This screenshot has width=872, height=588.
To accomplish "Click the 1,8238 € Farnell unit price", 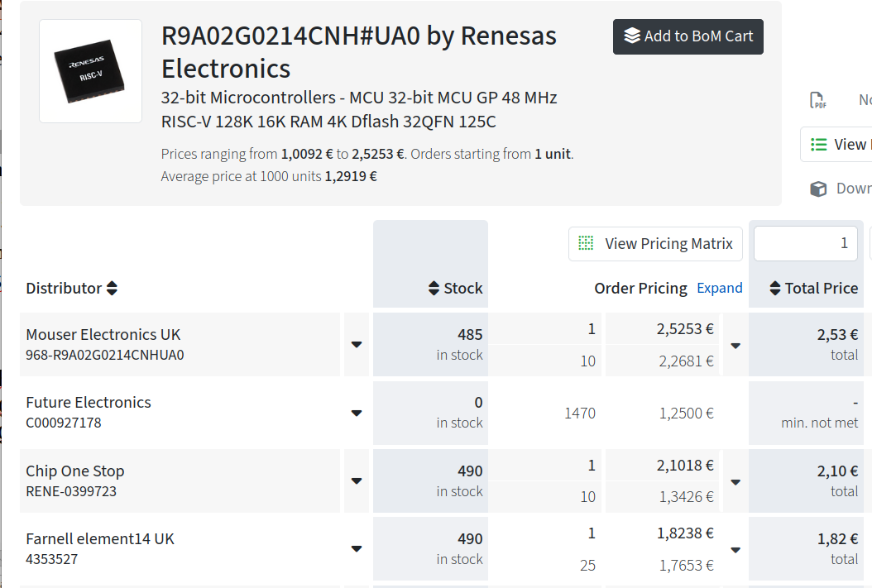I will click(x=684, y=533).
